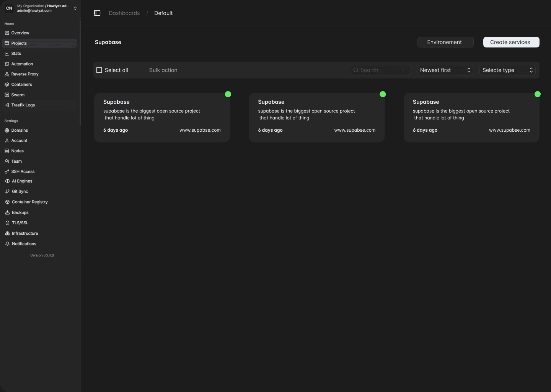Toggle the Select all checkbox
The height and width of the screenshot is (392, 551).
pyautogui.click(x=99, y=70)
